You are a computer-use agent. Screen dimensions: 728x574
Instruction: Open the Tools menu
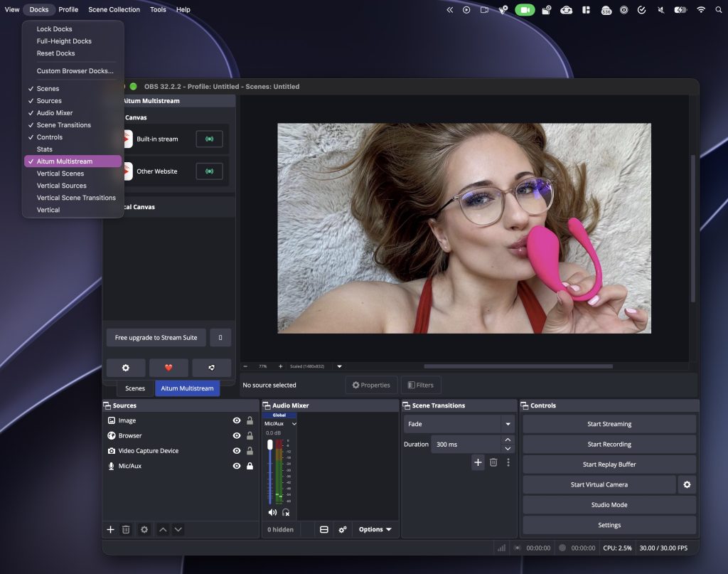(x=158, y=10)
